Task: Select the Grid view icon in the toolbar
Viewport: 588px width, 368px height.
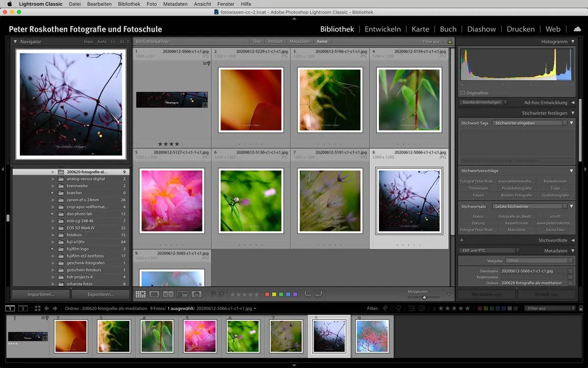Action: [x=141, y=294]
